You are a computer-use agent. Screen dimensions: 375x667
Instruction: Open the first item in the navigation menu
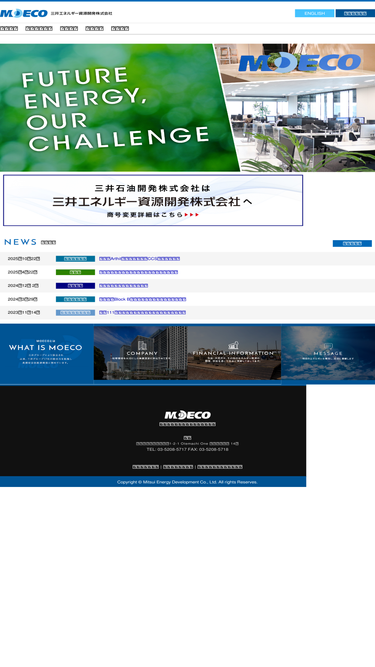coord(9,29)
